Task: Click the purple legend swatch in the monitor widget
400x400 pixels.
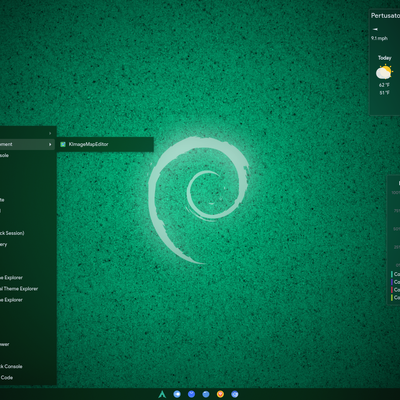Action: tap(392, 282)
